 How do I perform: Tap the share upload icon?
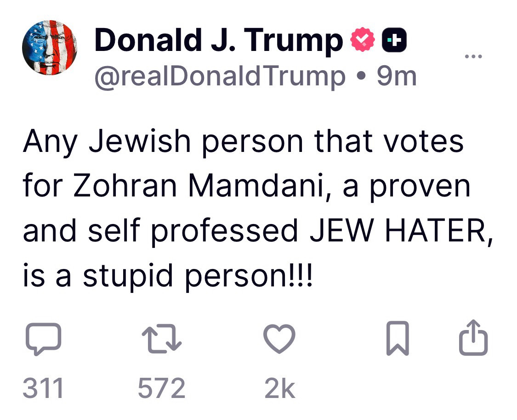click(x=474, y=339)
